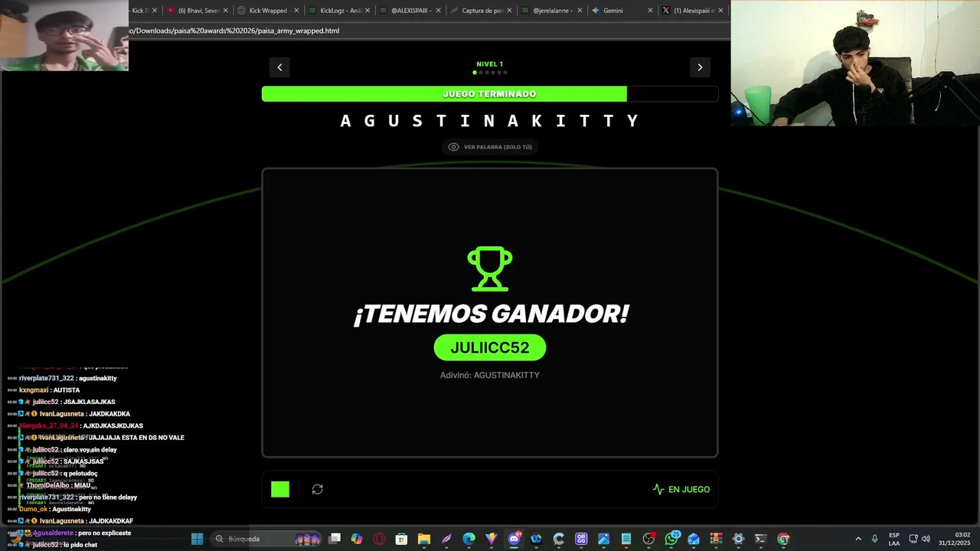Image resolution: width=980 pixels, height=551 pixels.
Task: Click the microphone tray icon
Action: pyautogui.click(x=874, y=539)
